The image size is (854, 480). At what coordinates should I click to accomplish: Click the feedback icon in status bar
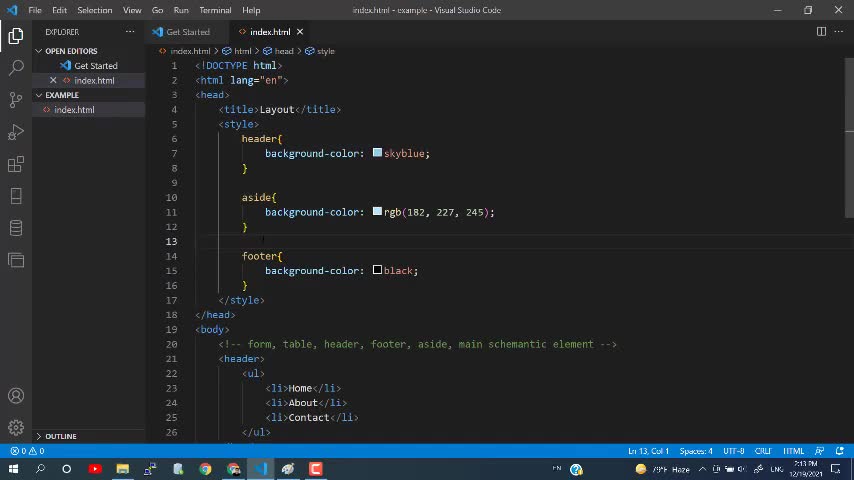tap(819, 451)
